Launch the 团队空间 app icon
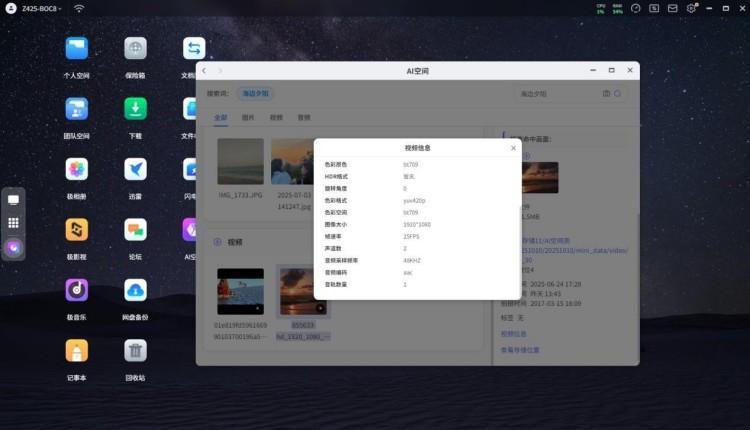The height and width of the screenshot is (430, 750). click(x=77, y=109)
